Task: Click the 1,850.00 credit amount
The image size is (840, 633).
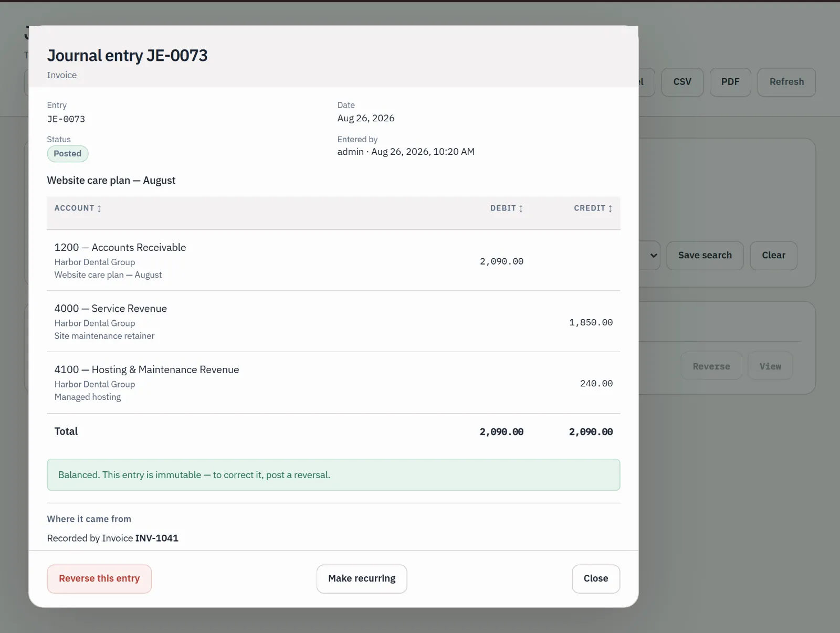Action: click(591, 322)
